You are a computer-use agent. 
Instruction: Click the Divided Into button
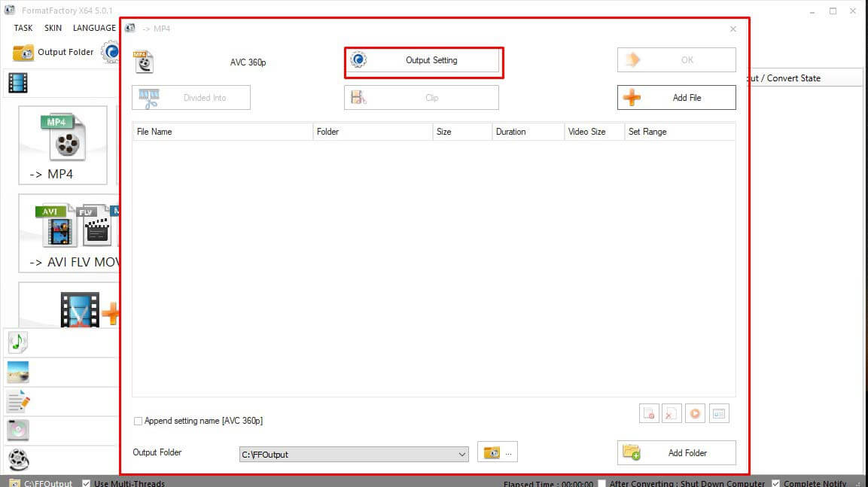pyautogui.click(x=191, y=97)
